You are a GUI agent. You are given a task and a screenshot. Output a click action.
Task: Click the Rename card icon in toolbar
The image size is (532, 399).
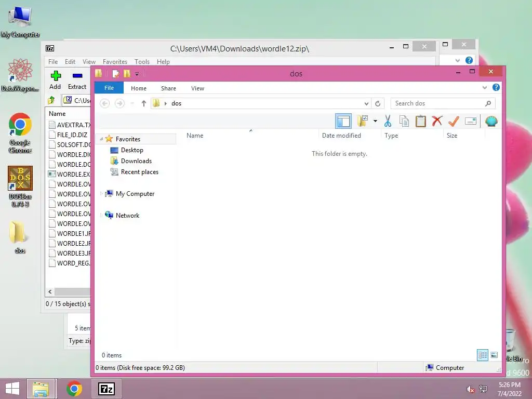coord(471,121)
